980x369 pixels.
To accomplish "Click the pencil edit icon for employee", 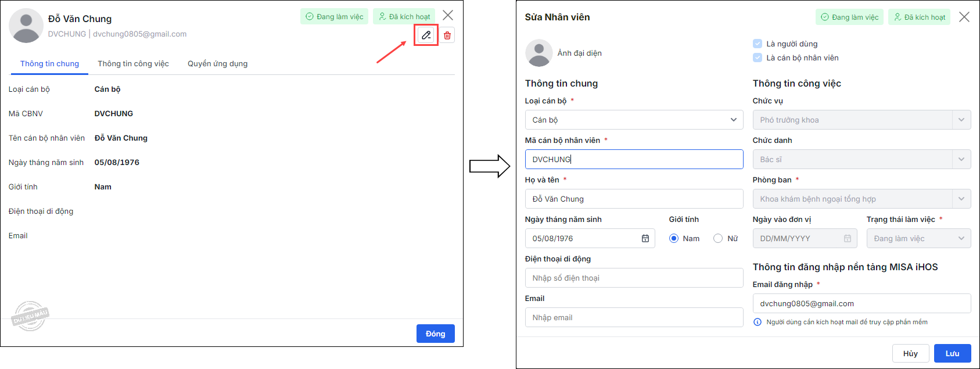I will 426,35.
